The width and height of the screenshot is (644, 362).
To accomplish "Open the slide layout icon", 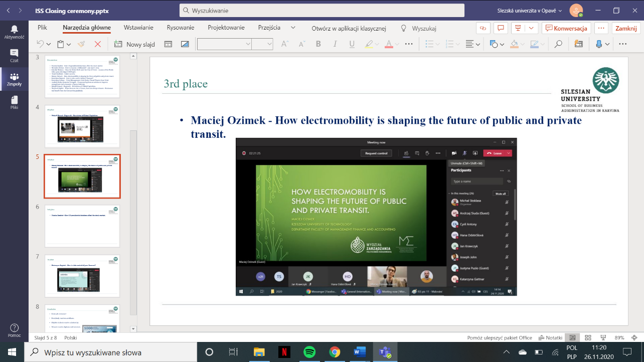I will coord(169,44).
